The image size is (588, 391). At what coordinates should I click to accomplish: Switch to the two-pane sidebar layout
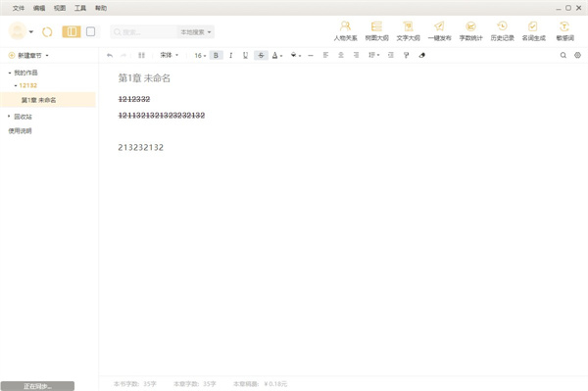coord(72,32)
